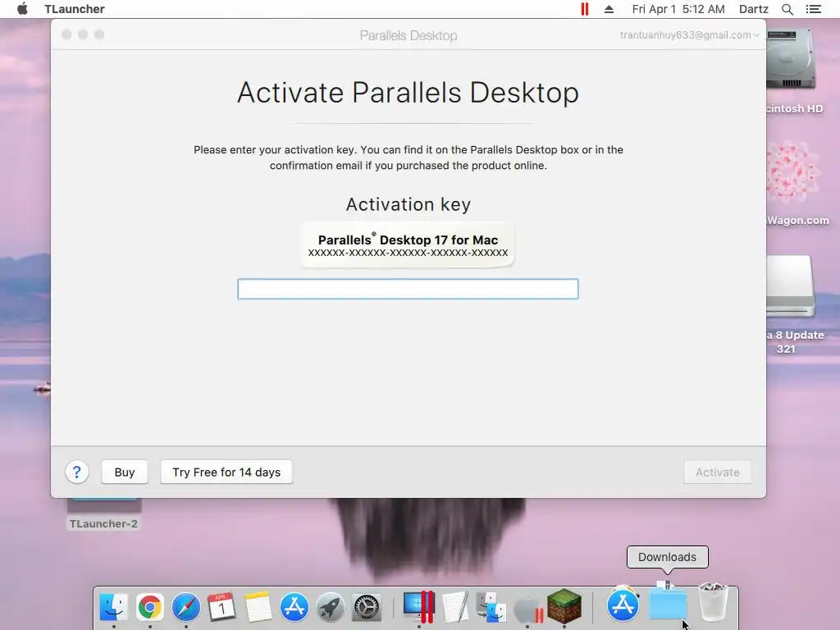Click the Activate Parallels Desktop heading
This screenshot has height=630, width=840.
[408, 92]
